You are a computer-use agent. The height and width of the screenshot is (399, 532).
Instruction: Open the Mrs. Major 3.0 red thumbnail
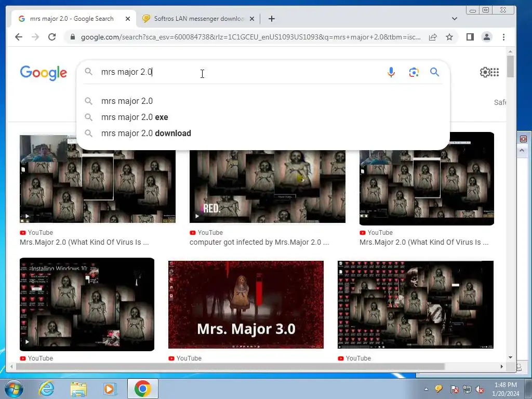[x=246, y=304]
